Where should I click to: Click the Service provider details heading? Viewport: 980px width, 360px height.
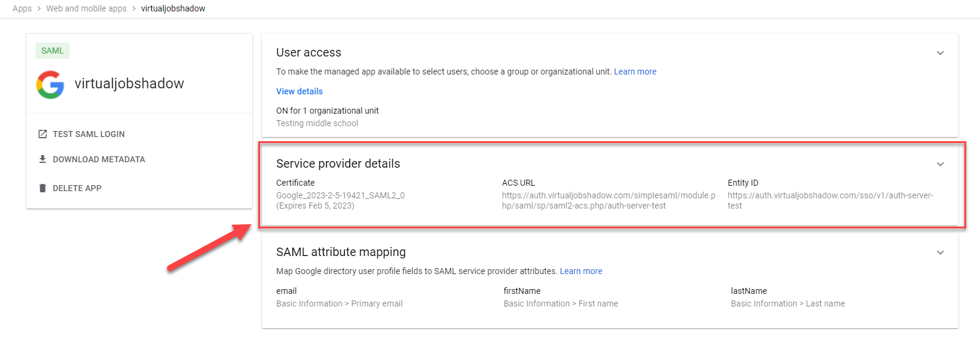click(x=338, y=163)
